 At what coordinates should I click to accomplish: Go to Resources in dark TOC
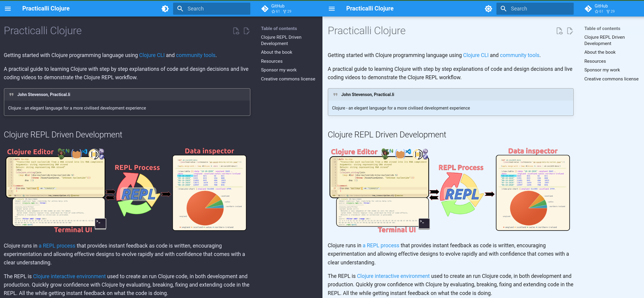point(272,61)
